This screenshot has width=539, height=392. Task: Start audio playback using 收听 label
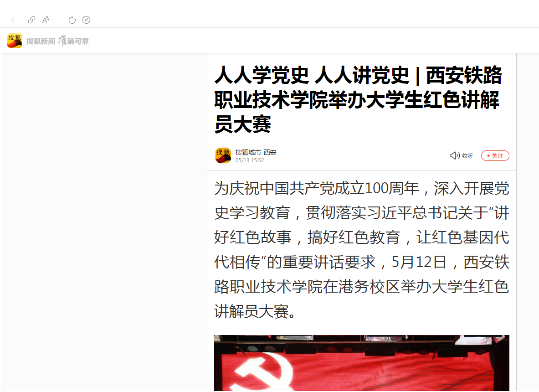(x=467, y=156)
